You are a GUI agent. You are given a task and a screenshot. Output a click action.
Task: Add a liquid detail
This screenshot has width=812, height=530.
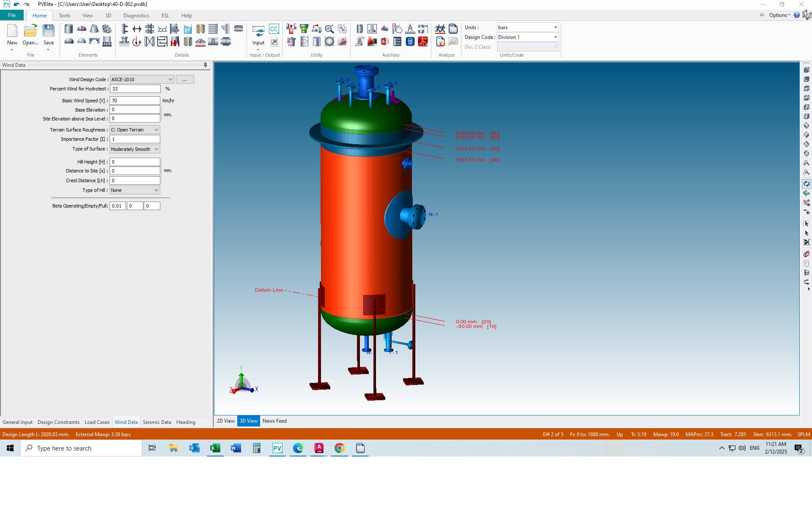coord(188,29)
